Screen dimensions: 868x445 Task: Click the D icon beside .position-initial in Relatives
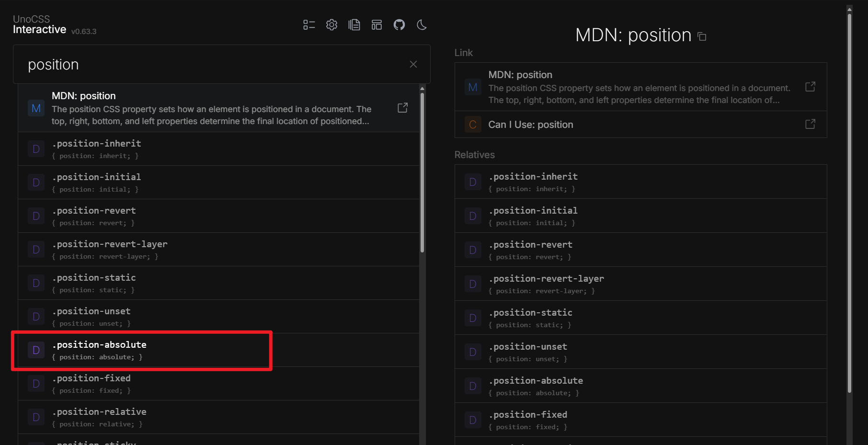click(x=473, y=216)
